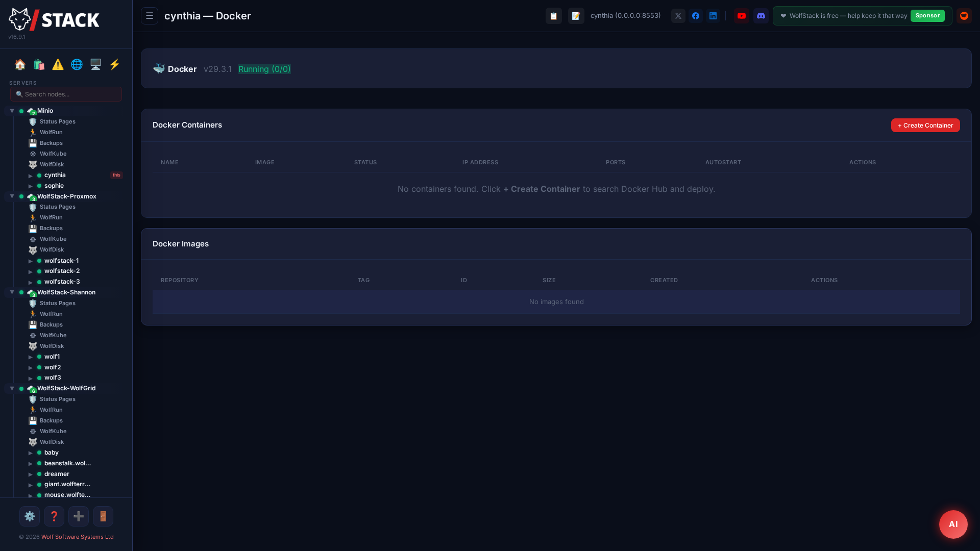Screen dimensions: 980x551
Task: Toggle the hamburger sidebar menu
Action: point(150,16)
